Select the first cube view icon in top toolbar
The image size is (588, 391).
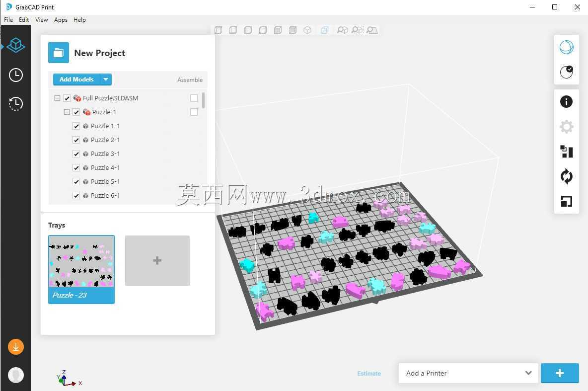click(218, 30)
